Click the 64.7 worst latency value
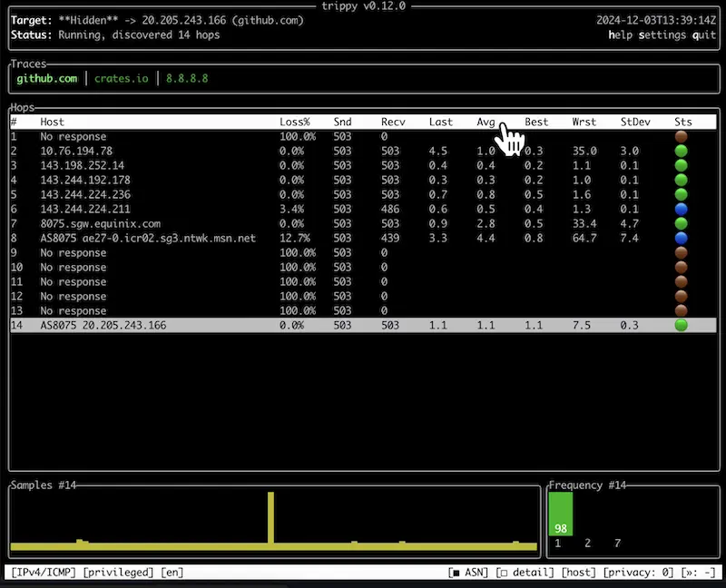Screen dimensions: 726x588 (x=584, y=238)
